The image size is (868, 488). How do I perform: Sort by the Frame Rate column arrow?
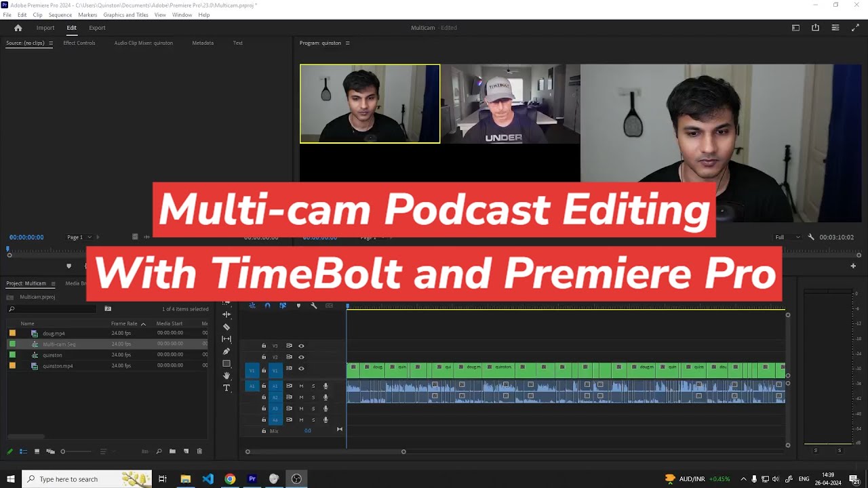click(x=143, y=324)
